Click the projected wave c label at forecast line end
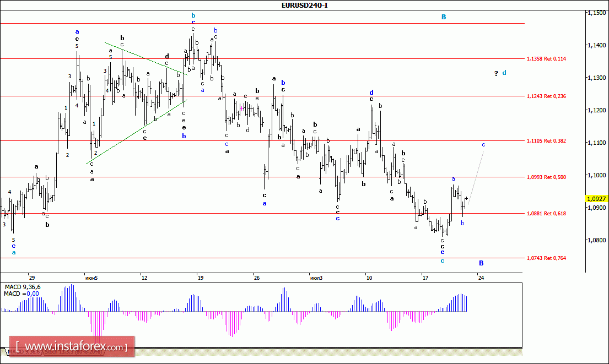 click(x=483, y=145)
